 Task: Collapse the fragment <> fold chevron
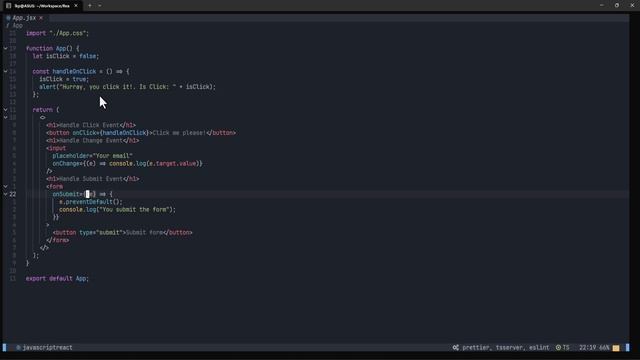(5, 118)
